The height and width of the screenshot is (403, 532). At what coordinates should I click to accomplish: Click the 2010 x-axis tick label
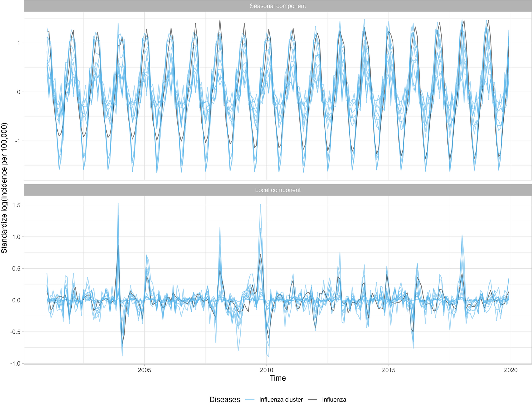(x=267, y=370)
